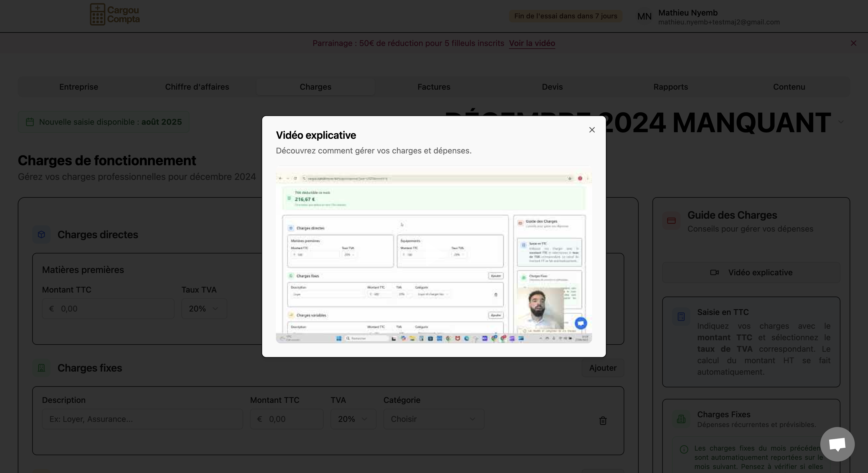
Task: Open Taux TVA 20% dropdown for Matières premières
Action: 204,309
